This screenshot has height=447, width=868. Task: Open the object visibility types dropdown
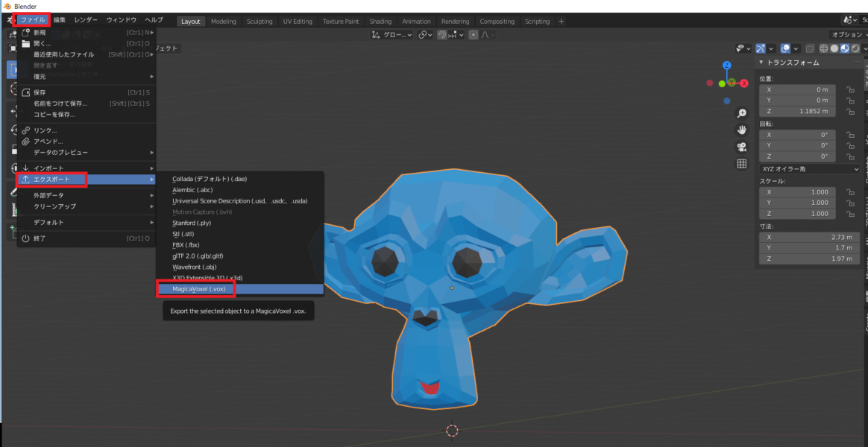(x=743, y=48)
